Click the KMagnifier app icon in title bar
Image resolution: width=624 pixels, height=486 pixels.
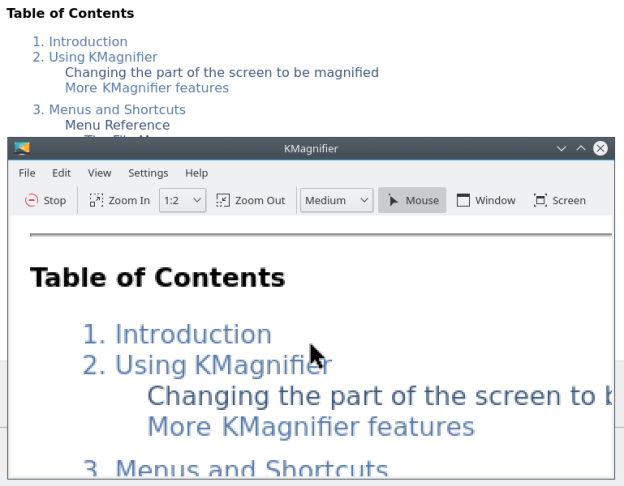click(x=22, y=149)
